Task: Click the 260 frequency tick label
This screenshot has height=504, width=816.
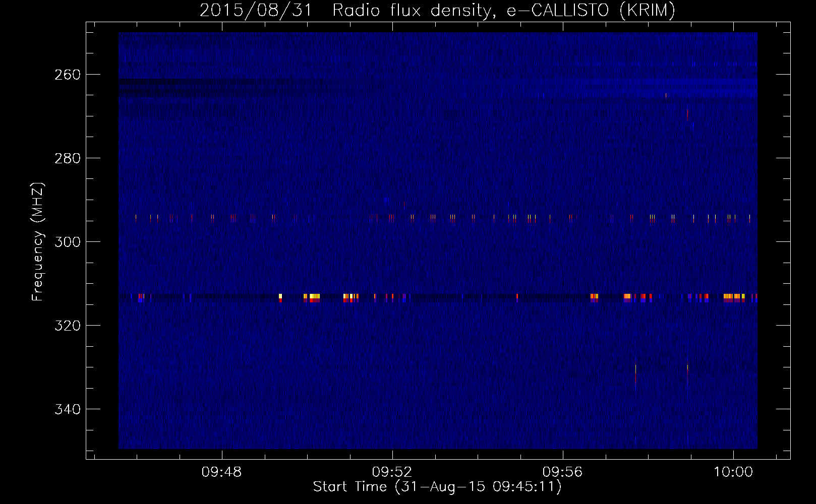Action: (67, 75)
